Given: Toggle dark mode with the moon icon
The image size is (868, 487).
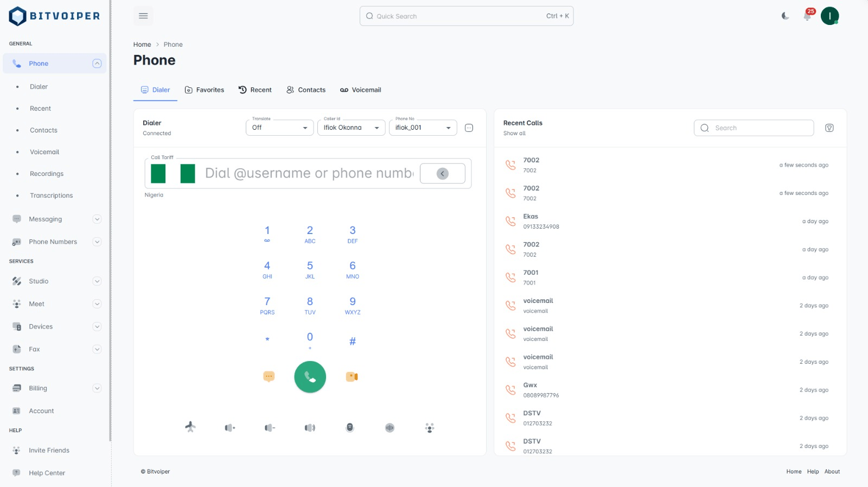Looking at the screenshot, I should coord(785,16).
